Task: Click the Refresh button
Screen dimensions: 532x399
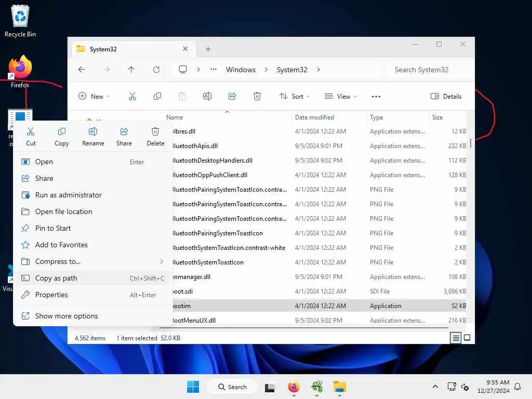Action: tap(156, 70)
